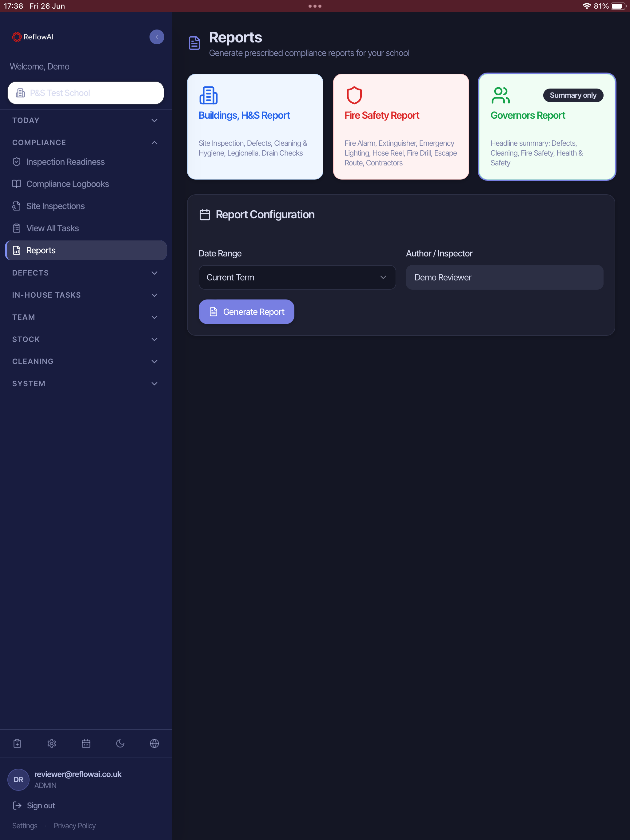630x840 pixels.
Task: Click the calendar icon beside Report Configuration
Action: [205, 215]
